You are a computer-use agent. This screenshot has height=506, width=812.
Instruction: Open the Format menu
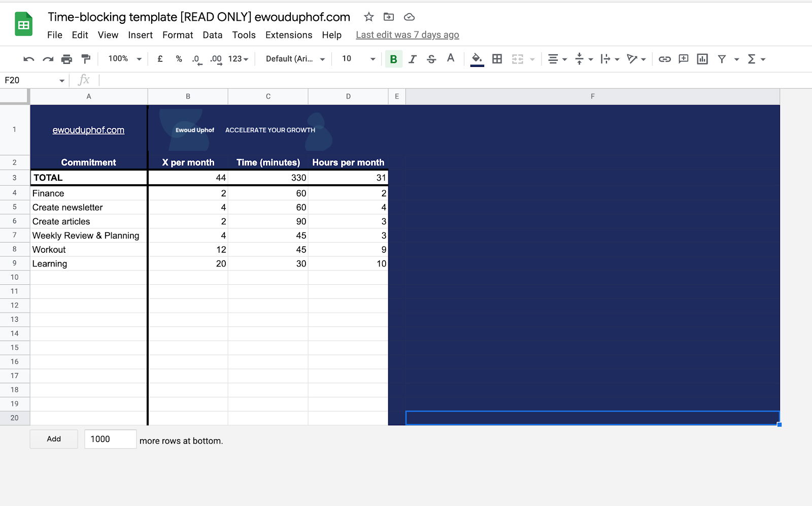(x=178, y=35)
